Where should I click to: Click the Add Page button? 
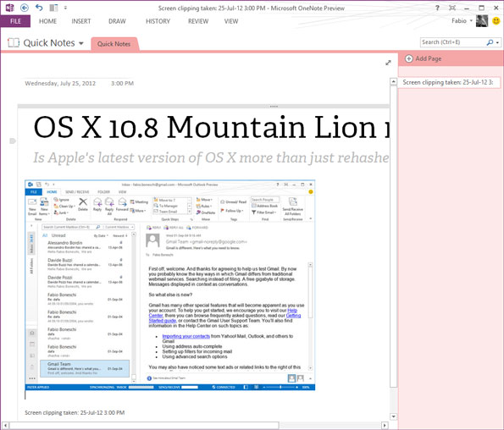tap(423, 58)
